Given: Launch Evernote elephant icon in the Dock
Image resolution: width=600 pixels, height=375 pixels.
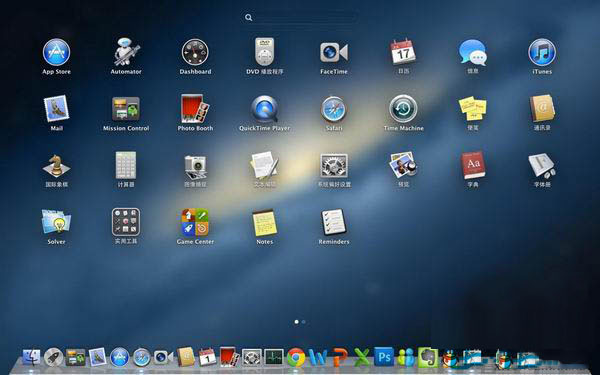Looking at the screenshot, I should [428, 357].
